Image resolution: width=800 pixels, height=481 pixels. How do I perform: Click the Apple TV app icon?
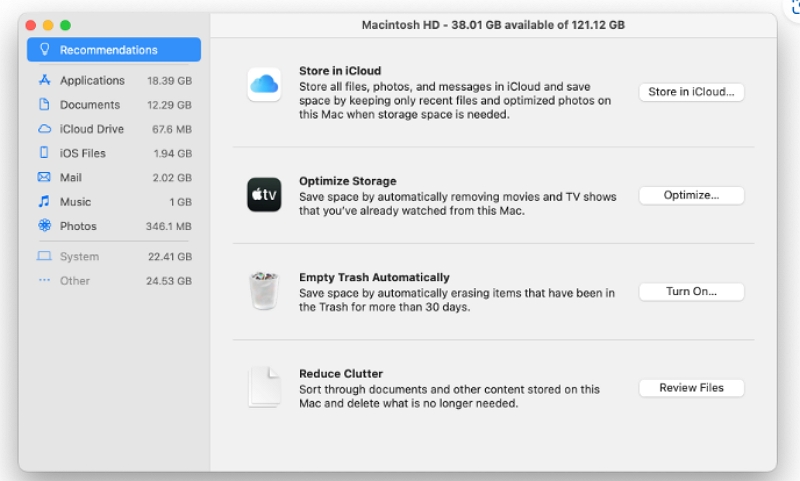(x=264, y=194)
